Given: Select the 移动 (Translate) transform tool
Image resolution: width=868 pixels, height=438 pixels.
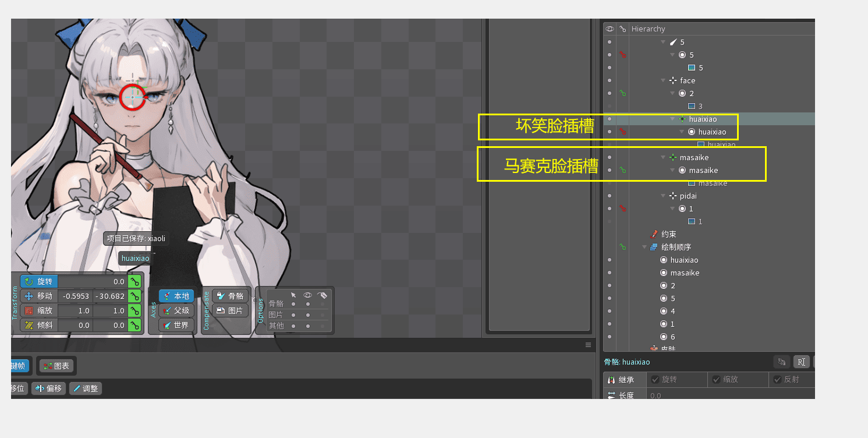Looking at the screenshot, I should (39, 296).
